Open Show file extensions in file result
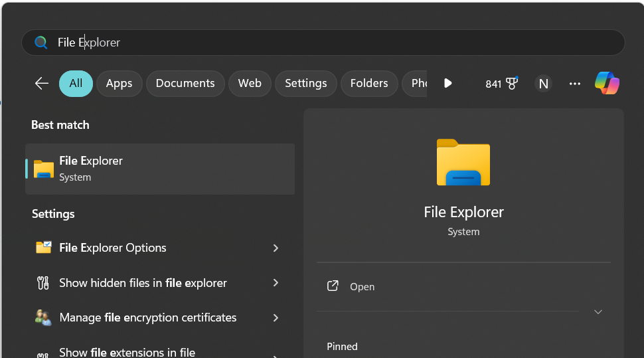 tap(160, 352)
